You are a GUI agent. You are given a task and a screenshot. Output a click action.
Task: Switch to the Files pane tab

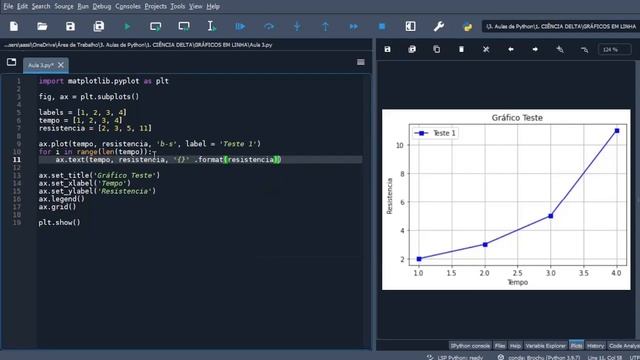click(x=500, y=346)
